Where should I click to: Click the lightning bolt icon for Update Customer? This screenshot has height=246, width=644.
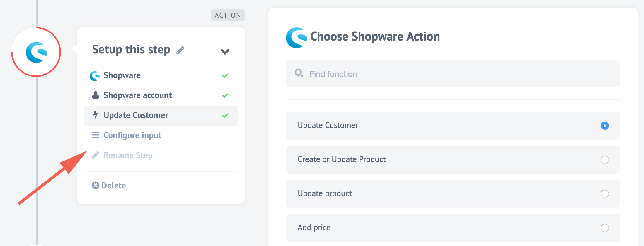[95, 115]
